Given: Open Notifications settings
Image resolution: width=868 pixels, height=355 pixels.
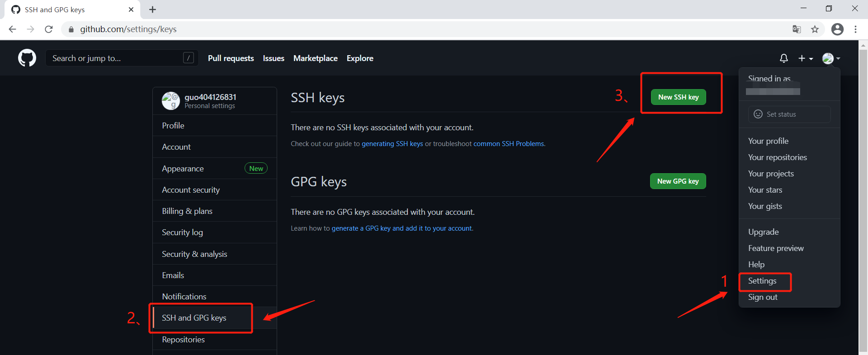Looking at the screenshot, I should point(215,297).
